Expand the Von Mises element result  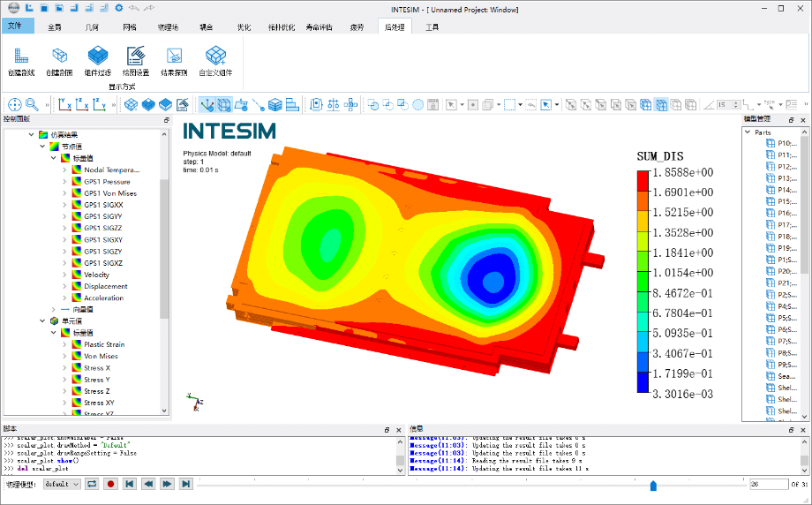[x=64, y=356]
